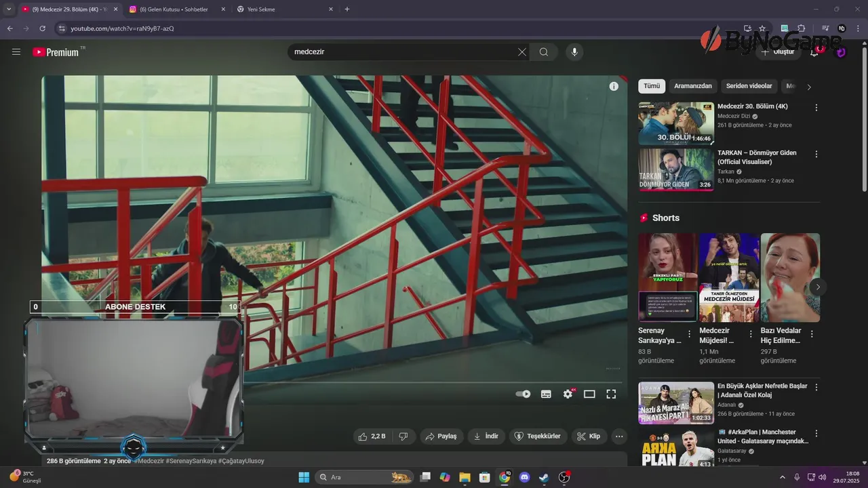Switch the player to theater mode

[589, 394]
